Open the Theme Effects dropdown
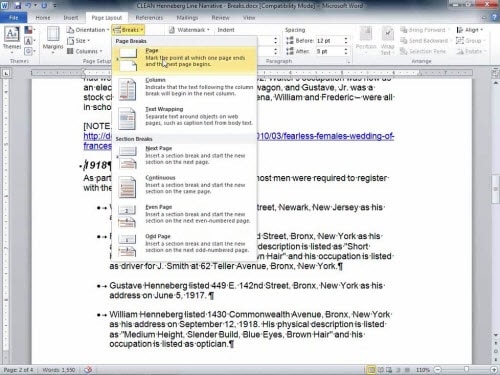The image size is (500, 375). (x=29, y=51)
